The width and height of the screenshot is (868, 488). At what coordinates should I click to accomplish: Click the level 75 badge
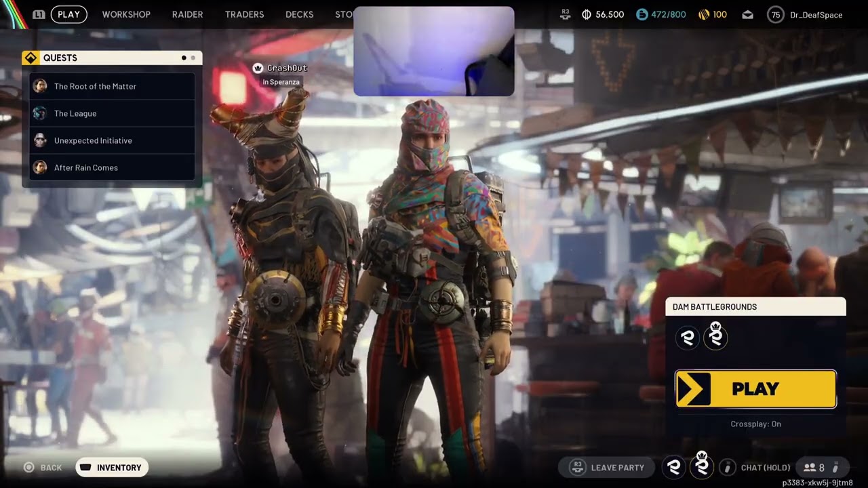(x=776, y=14)
